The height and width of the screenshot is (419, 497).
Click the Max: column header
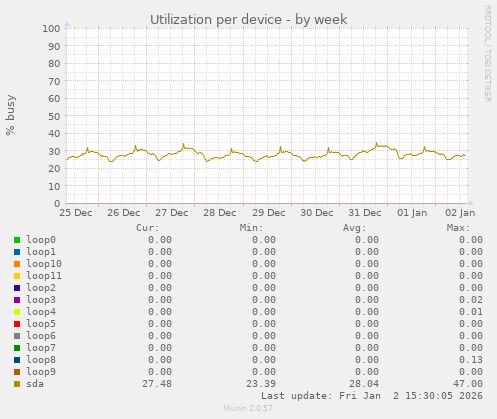point(458,228)
